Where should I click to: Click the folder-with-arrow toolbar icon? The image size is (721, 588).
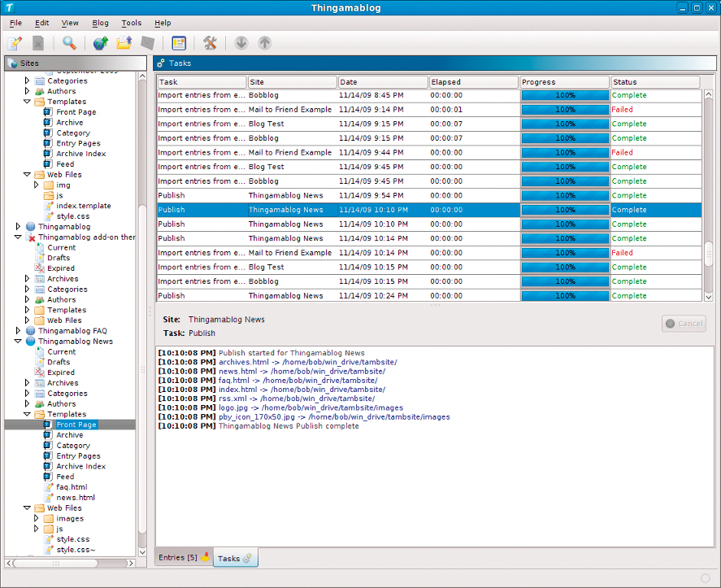(x=124, y=43)
